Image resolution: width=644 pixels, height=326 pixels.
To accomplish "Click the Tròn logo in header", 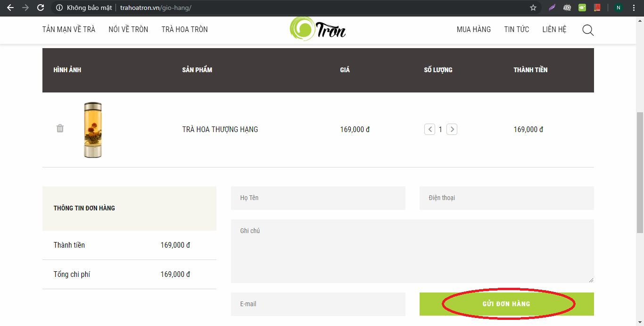I will click(x=318, y=29).
